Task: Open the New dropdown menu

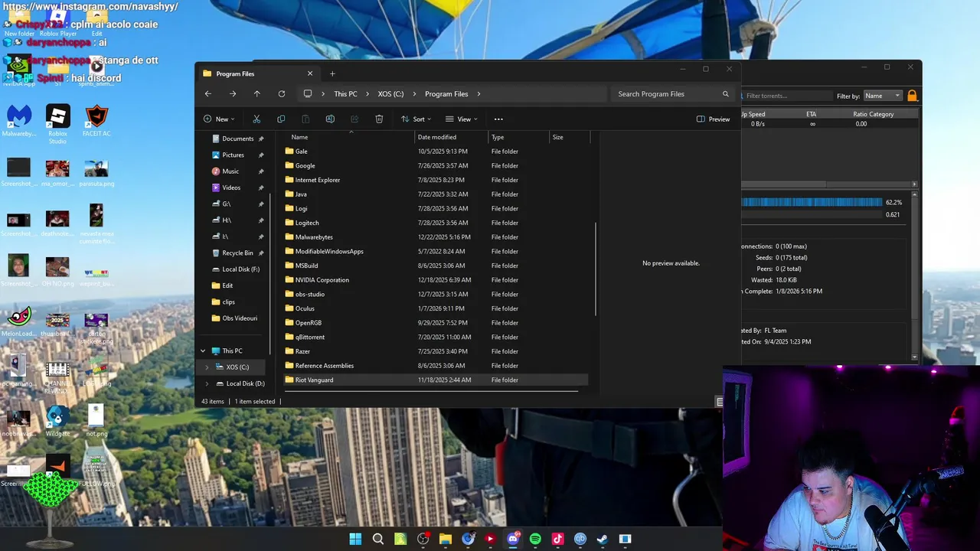Action: [x=219, y=119]
